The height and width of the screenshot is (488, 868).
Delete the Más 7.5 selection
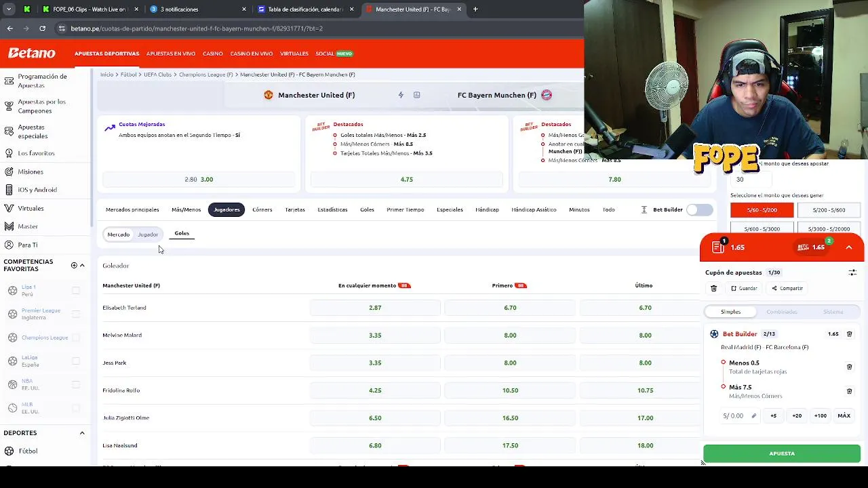coord(849,391)
